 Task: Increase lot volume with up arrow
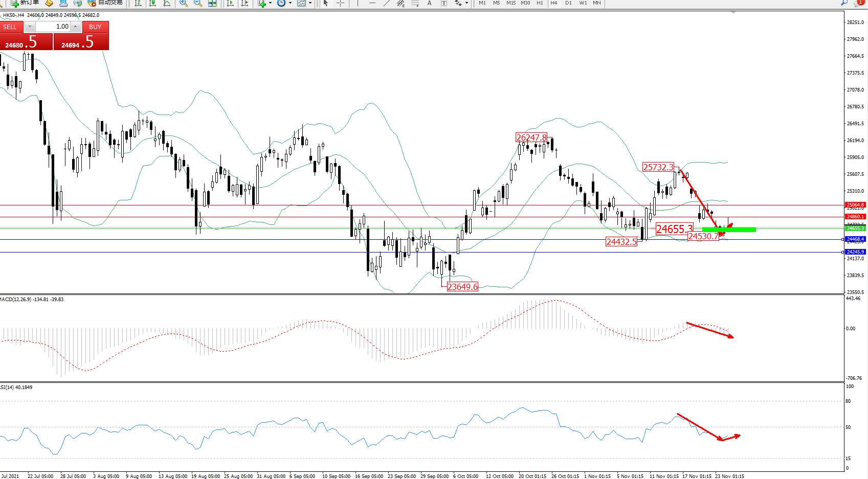coord(76,27)
